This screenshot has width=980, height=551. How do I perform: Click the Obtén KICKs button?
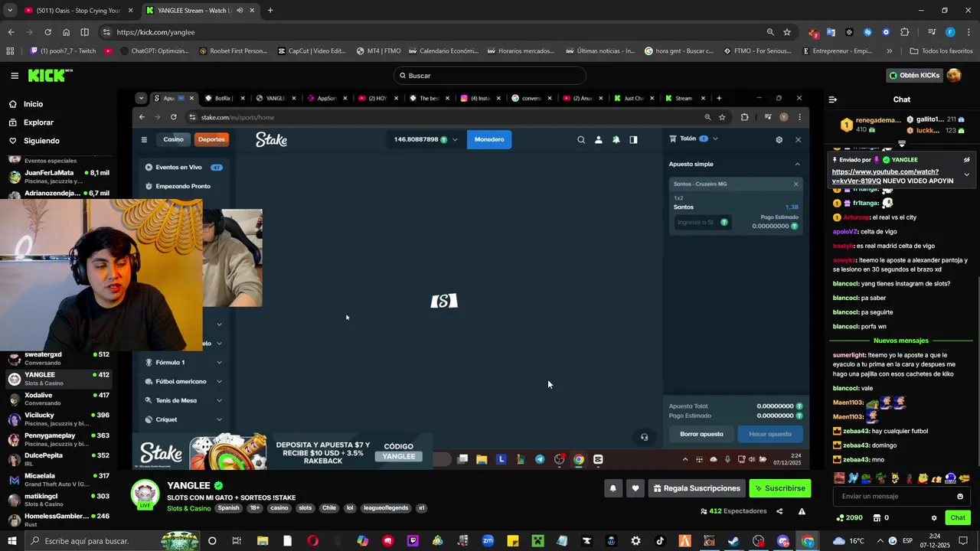(914, 76)
